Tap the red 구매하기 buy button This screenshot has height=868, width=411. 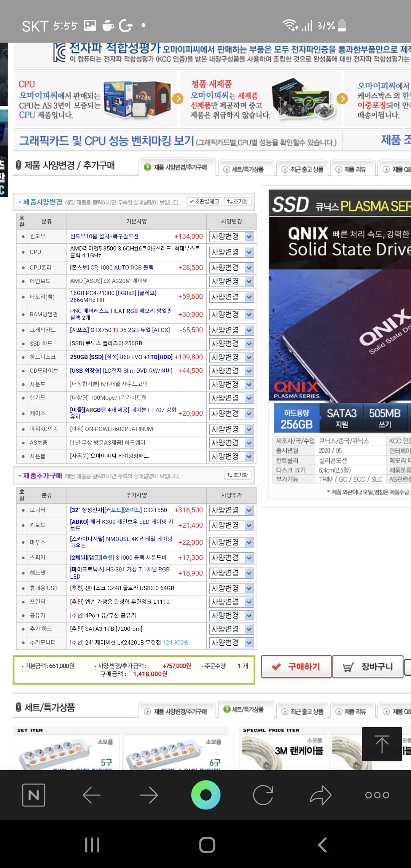click(296, 667)
